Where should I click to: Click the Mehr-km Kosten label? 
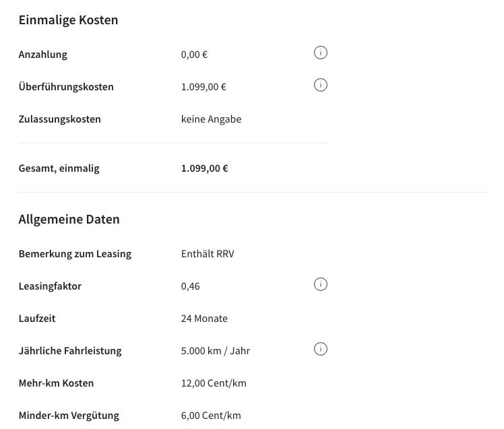[x=56, y=383]
